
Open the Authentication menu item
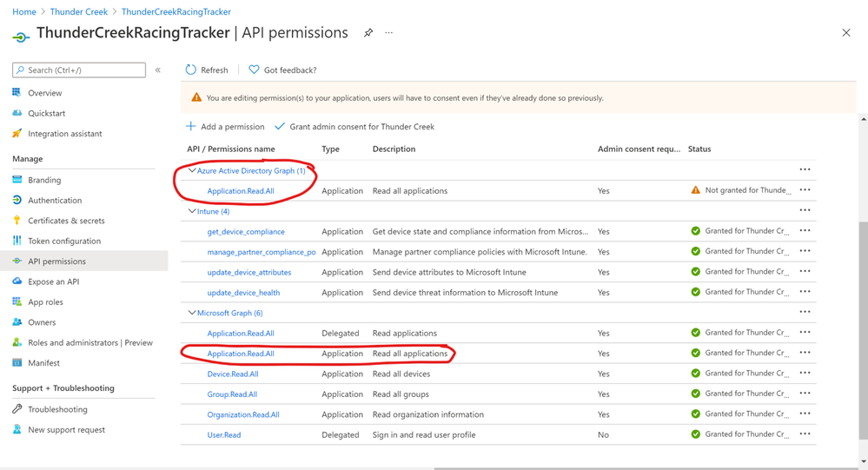[x=55, y=201]
